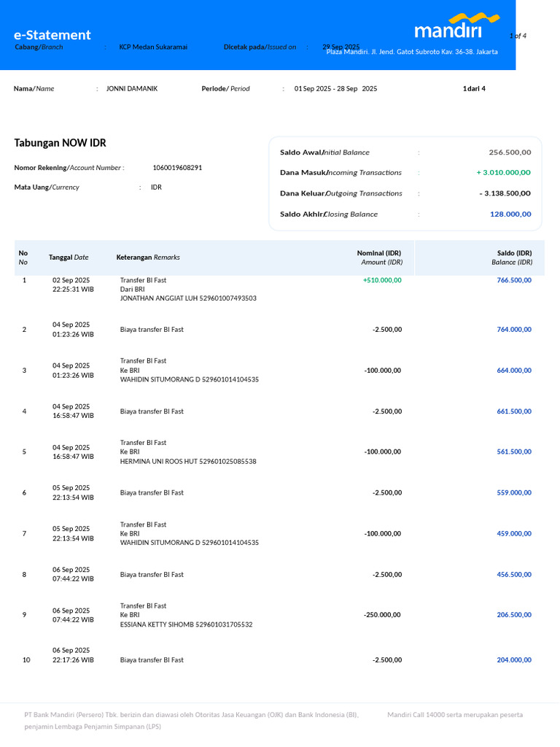This screenshot has width=560, height=747.
Task: Select the e-Statement title
Action: click(52, 35)
